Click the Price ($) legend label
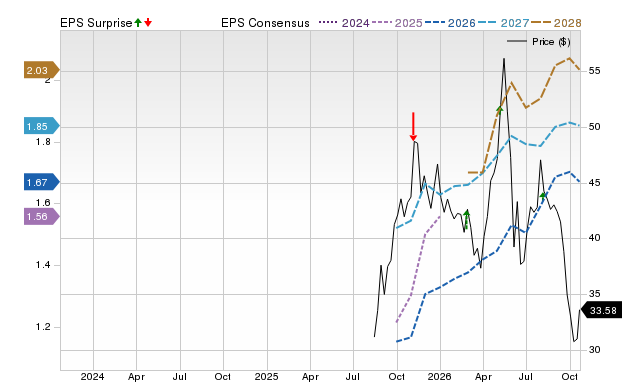Screen dimensions: 640x382 point(551,42)
